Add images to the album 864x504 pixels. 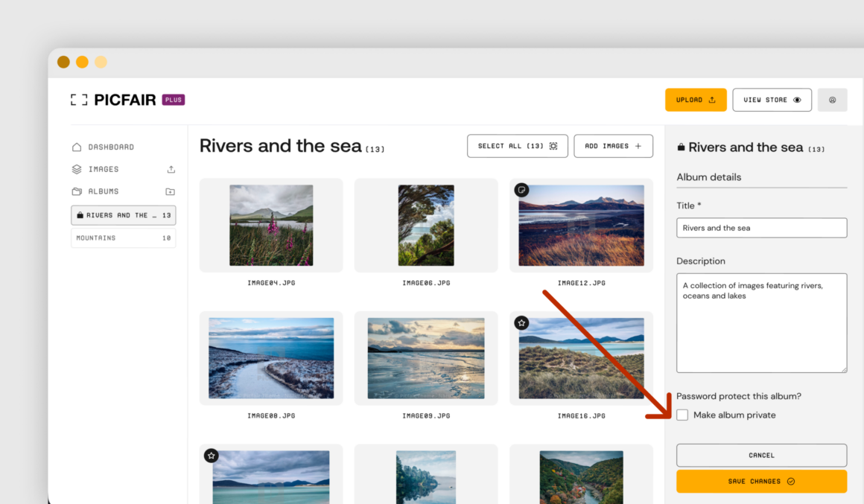(x=613, y=146)
